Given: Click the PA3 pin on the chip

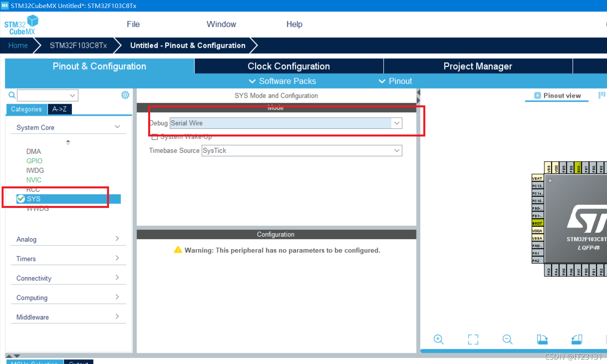Looking at the screenshot, I should point(549,271).
